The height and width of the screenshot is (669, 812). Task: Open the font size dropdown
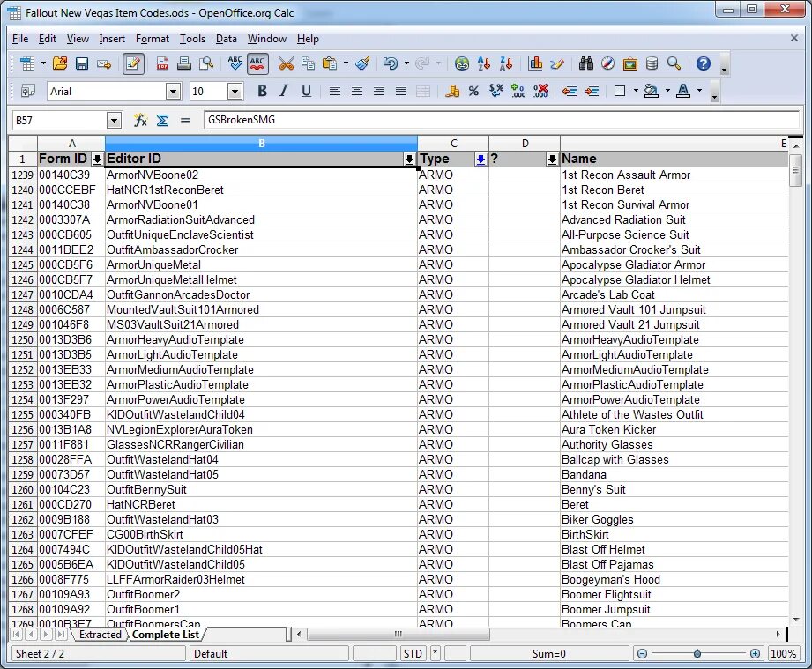tap(235, 92)
